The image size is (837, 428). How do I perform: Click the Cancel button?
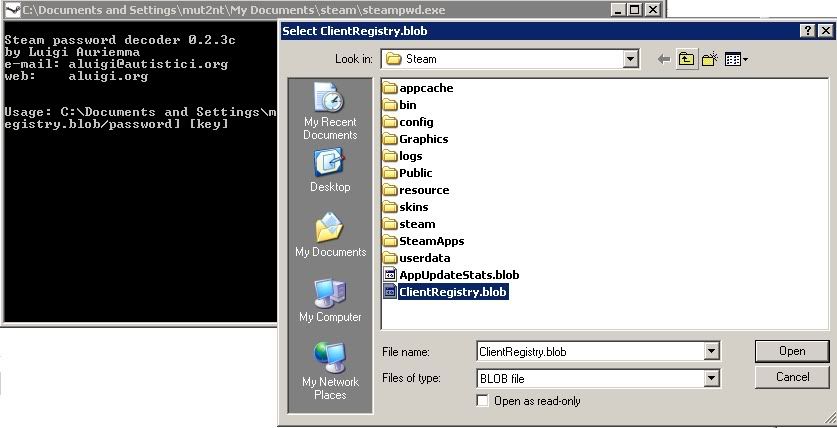(x=792, y=377)
